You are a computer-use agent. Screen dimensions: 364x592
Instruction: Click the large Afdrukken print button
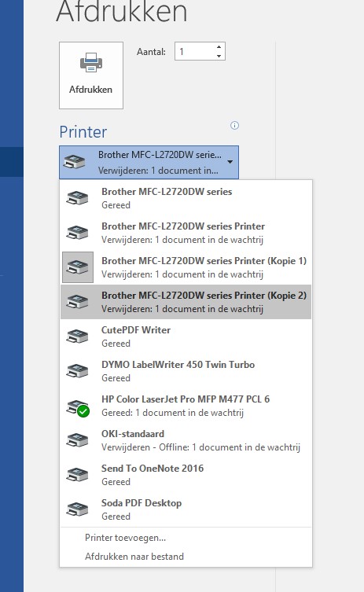pos(91,75)
